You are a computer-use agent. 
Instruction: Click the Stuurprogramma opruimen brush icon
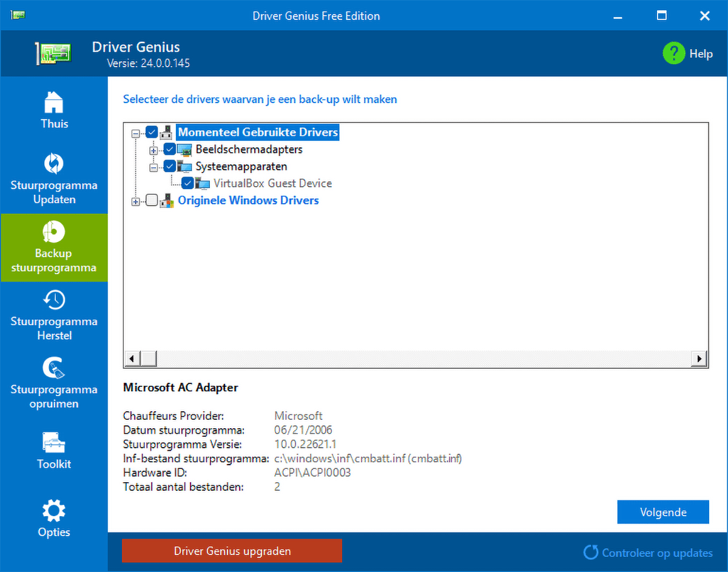54,368
